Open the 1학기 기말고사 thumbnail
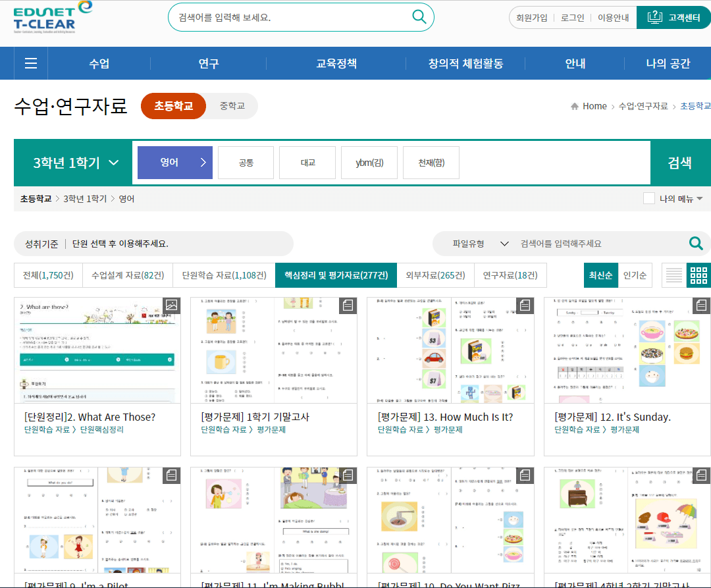Screen dimensions: 711x588 click(x=274, y=350)
